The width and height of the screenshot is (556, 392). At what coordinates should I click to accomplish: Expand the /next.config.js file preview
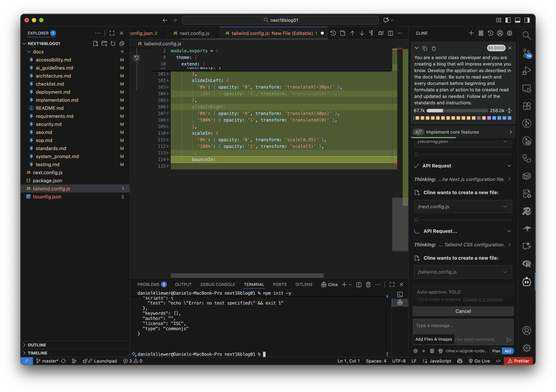[x=505, y=206]
